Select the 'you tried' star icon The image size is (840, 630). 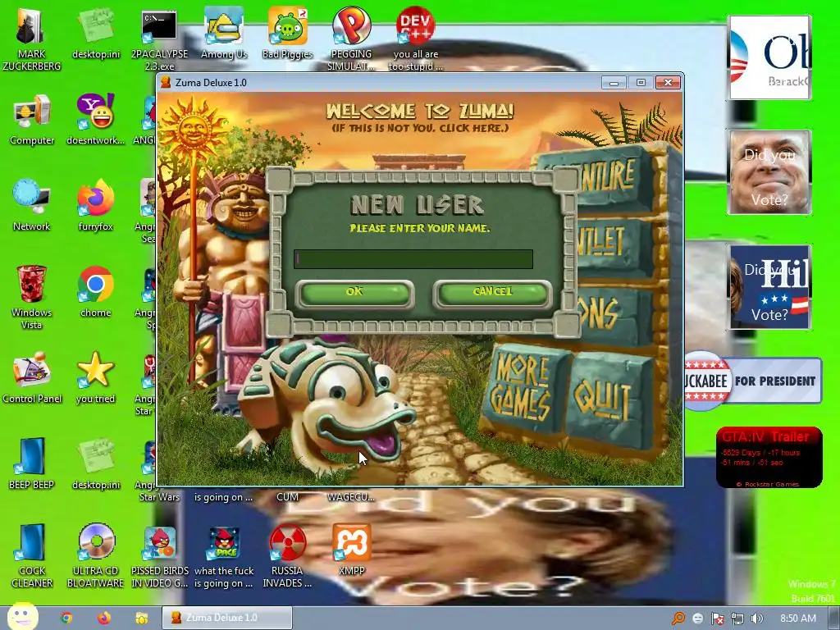pyautogui.click(x=95, y=377)
